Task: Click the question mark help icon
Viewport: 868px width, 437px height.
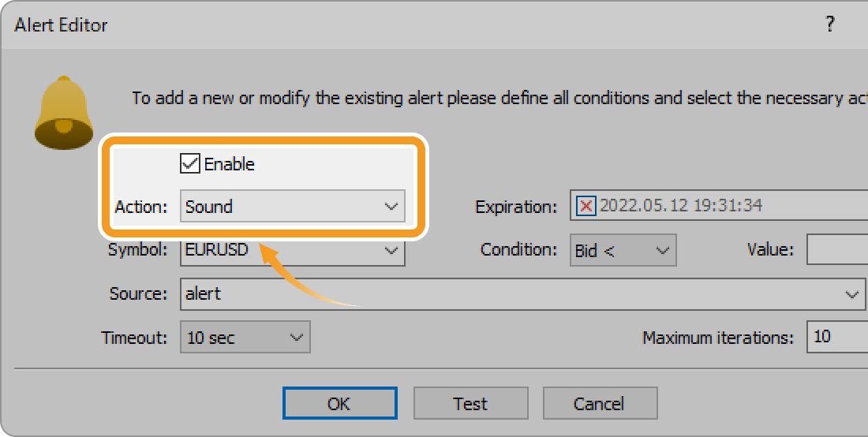Action: (x=829, y=24)
